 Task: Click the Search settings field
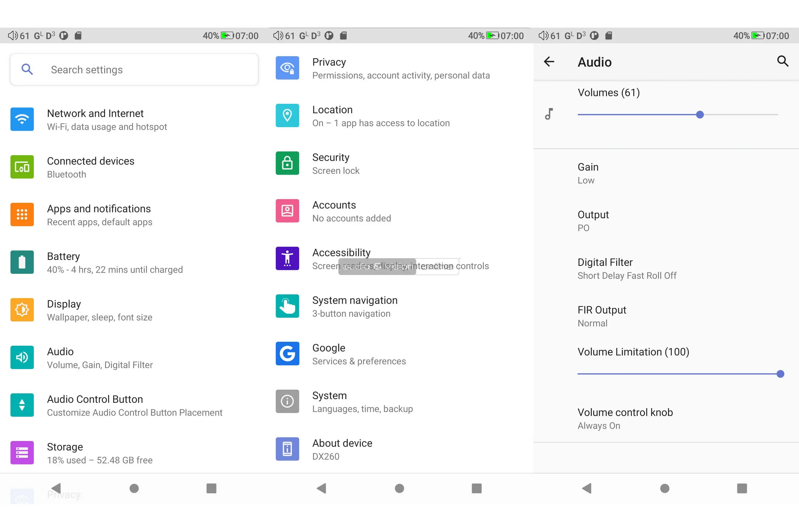(x=134, y=70)
